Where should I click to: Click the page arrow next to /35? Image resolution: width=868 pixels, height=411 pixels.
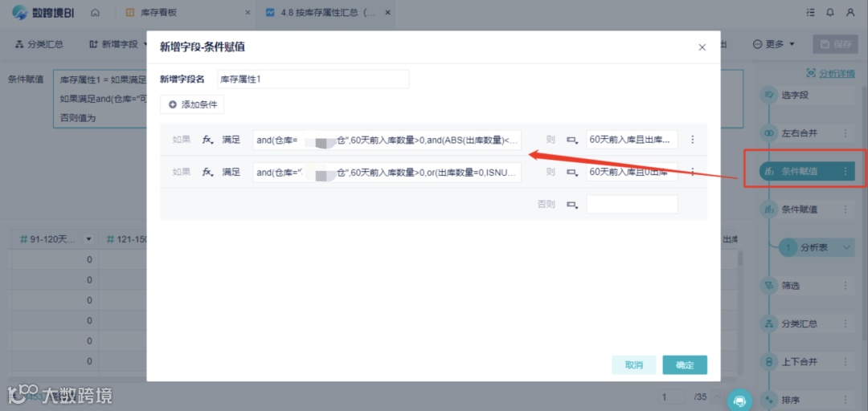[x=718, y=397]
